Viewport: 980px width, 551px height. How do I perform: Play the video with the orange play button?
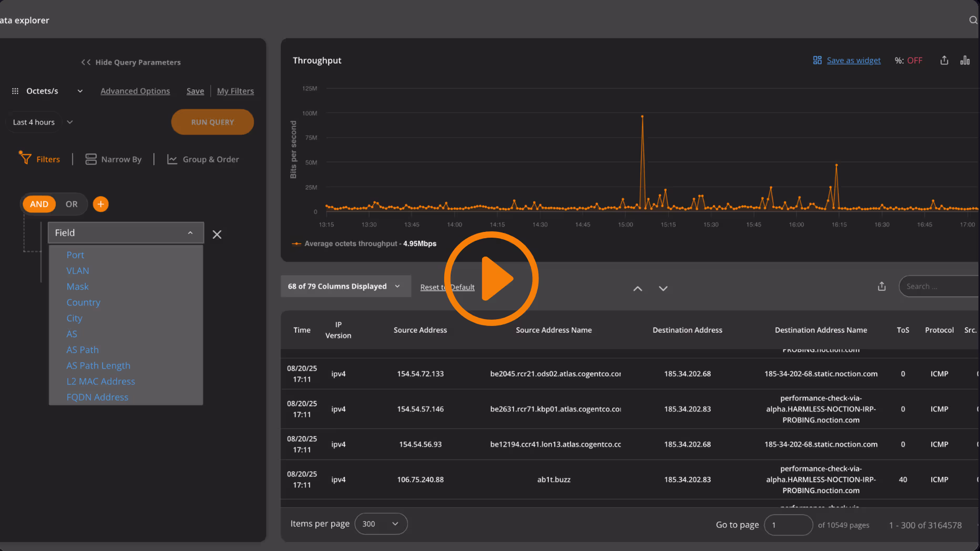coord(491,279)
